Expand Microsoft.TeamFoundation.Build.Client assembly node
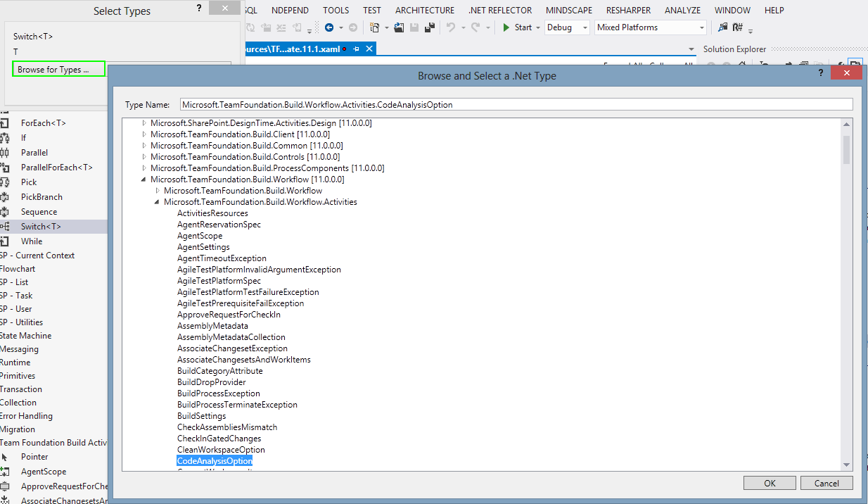The width and height of the screenshot is (868, 504). click(x=145, y=134)
